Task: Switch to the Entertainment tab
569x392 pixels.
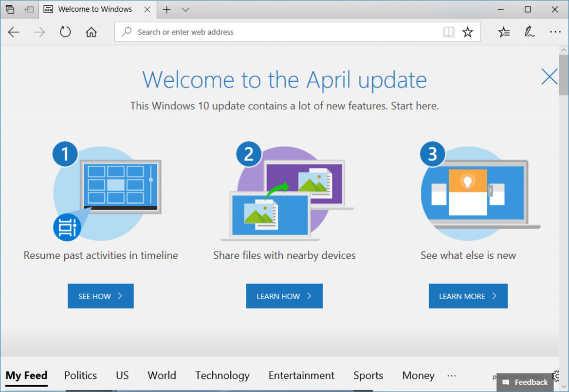Action: (x=301, y=375)
